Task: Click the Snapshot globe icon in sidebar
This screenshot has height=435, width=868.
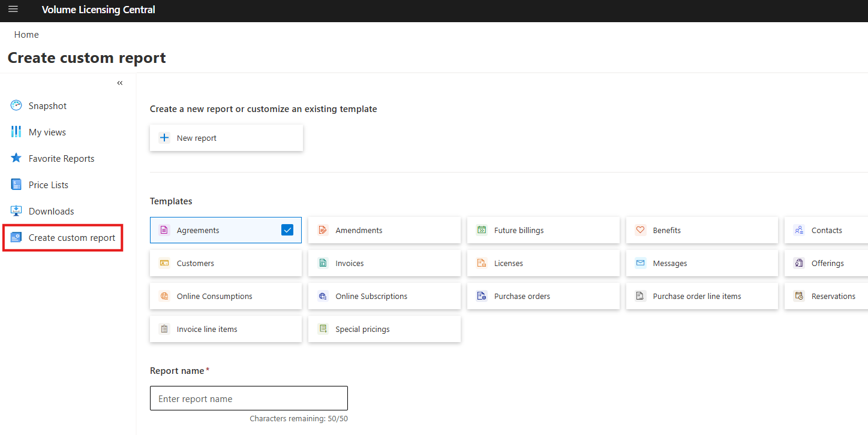Action: [x=16, y=105]
